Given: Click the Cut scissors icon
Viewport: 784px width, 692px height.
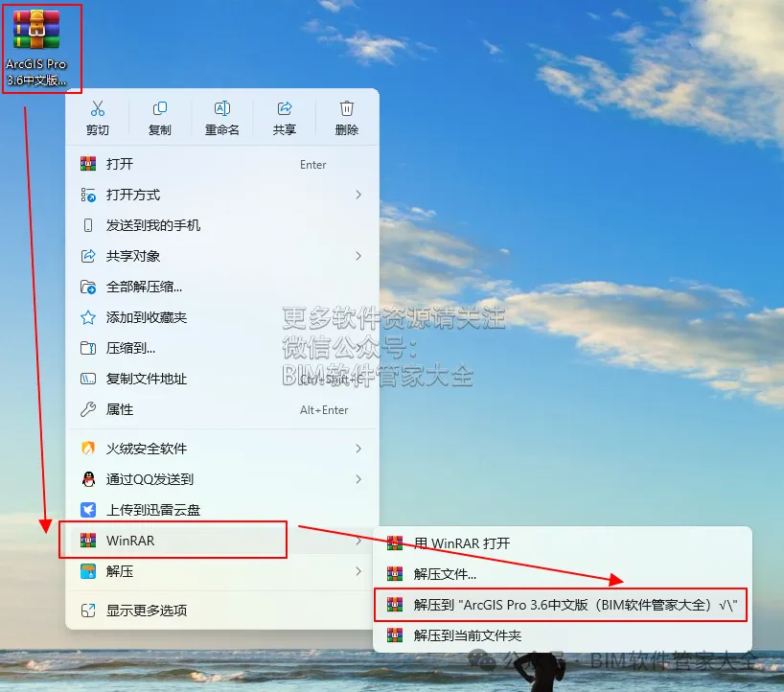Looking at the screenshot, I should 98,108.
